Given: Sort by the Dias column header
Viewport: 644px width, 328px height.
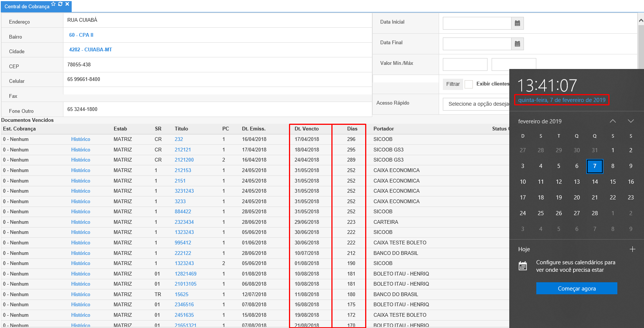Looking at the screenshot, I should click(352, 129).
